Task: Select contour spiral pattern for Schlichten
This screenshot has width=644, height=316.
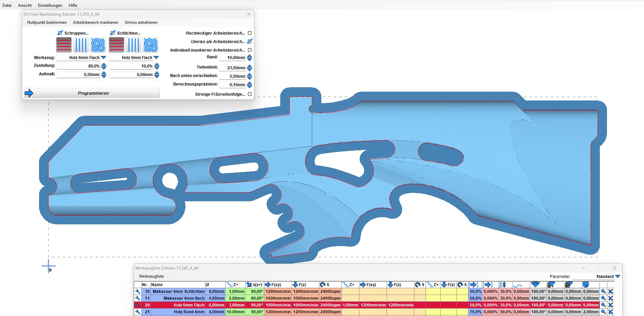Action: [150, 45]
